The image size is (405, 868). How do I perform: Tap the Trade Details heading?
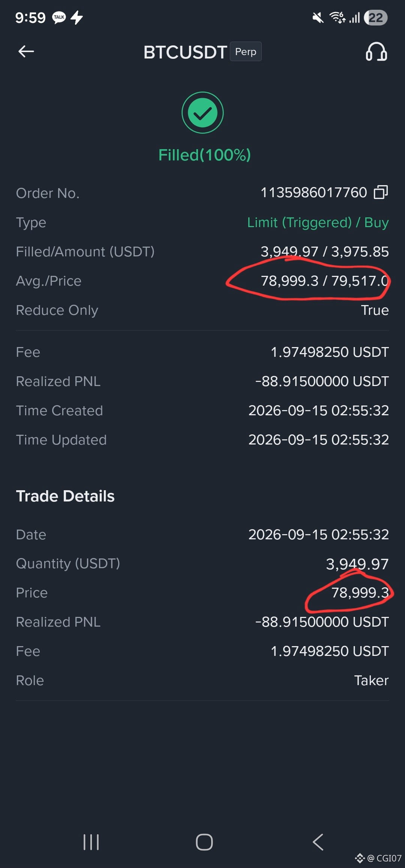coord(65,496)
